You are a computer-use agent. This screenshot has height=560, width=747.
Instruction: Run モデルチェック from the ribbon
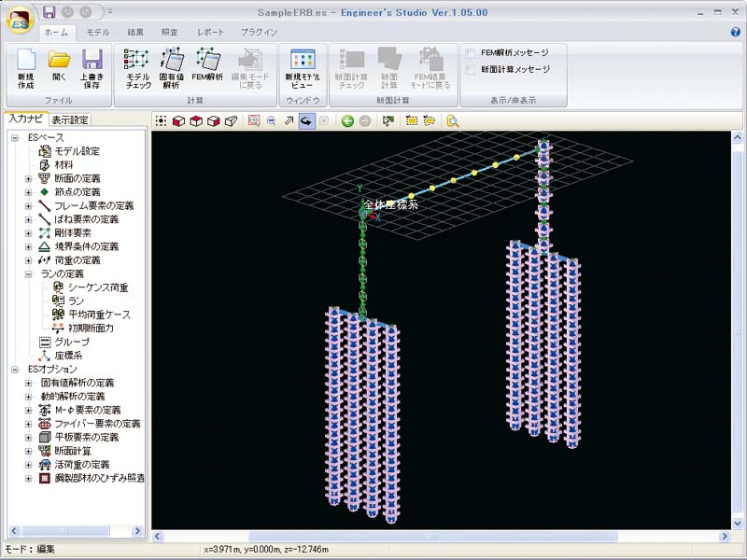click(138, 66)
